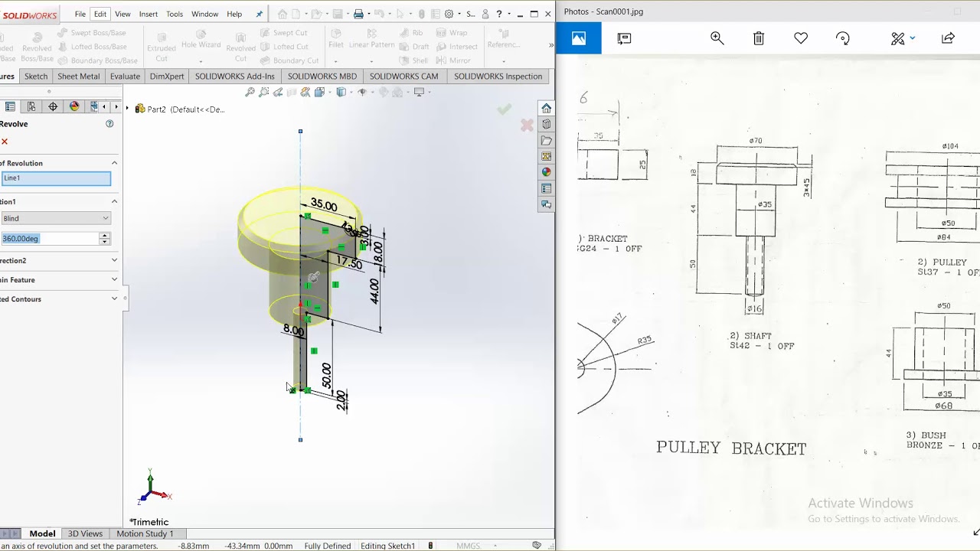Open the FeatureManager design tree tab icon
Screen dimensions: 980x551
[10, 106]
